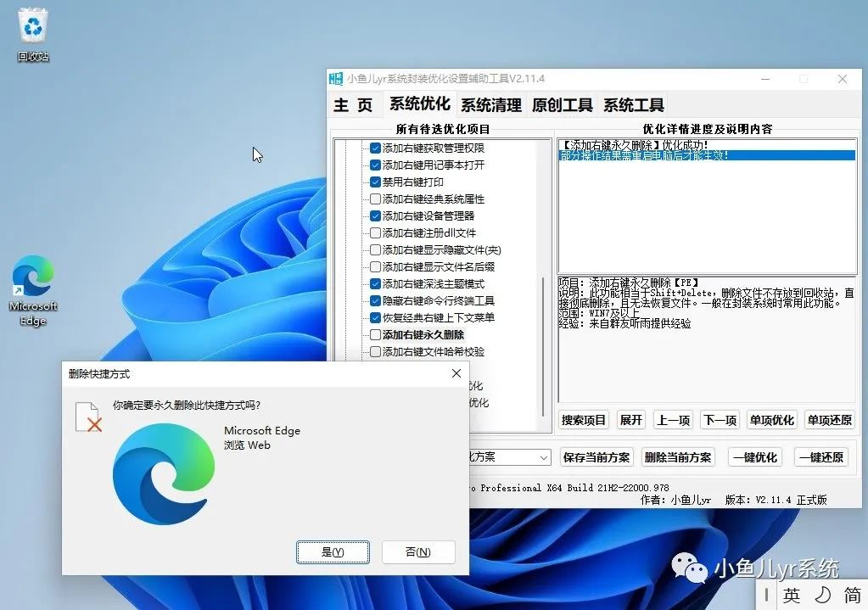Image resolution: width=868 pixels, height=610 pixels.
Task: Click the 英 input language indicator
Action: coord(791,596)
